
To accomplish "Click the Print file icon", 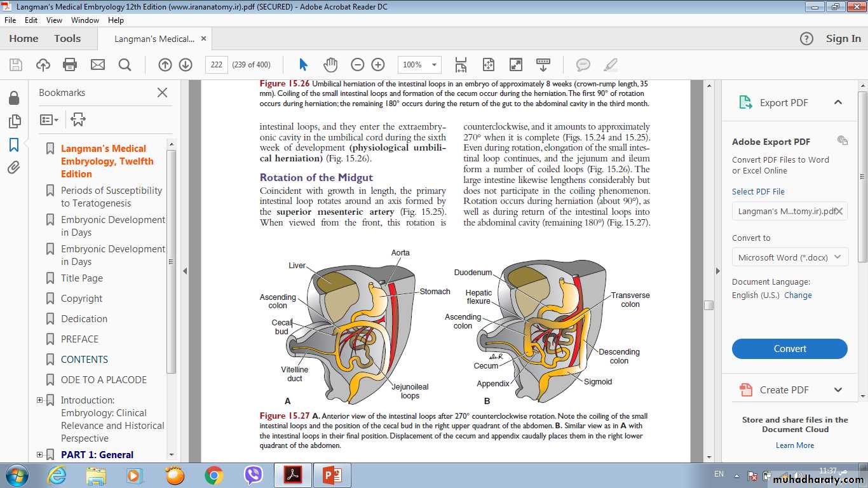I will (x=70, y=65).
